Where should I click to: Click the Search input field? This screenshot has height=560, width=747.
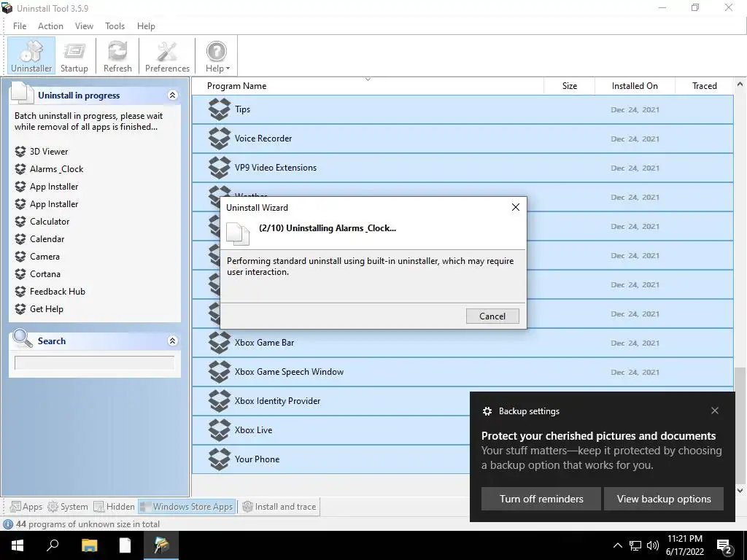pos(94,363)
